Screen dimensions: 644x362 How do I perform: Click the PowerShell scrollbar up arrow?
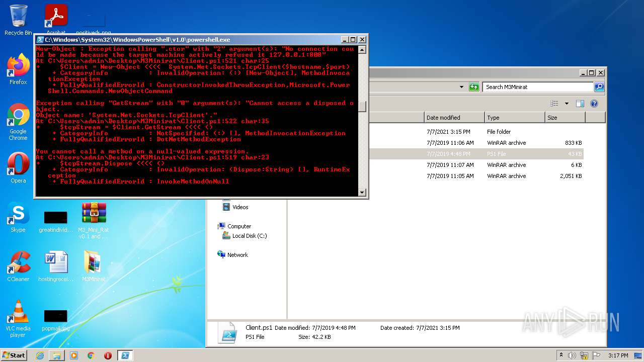[362, 49]
